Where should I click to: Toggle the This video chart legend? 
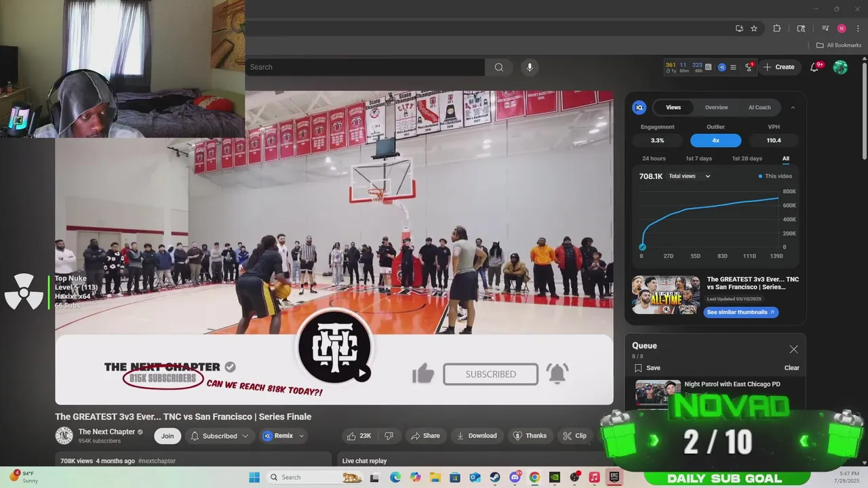pos(775,176)
